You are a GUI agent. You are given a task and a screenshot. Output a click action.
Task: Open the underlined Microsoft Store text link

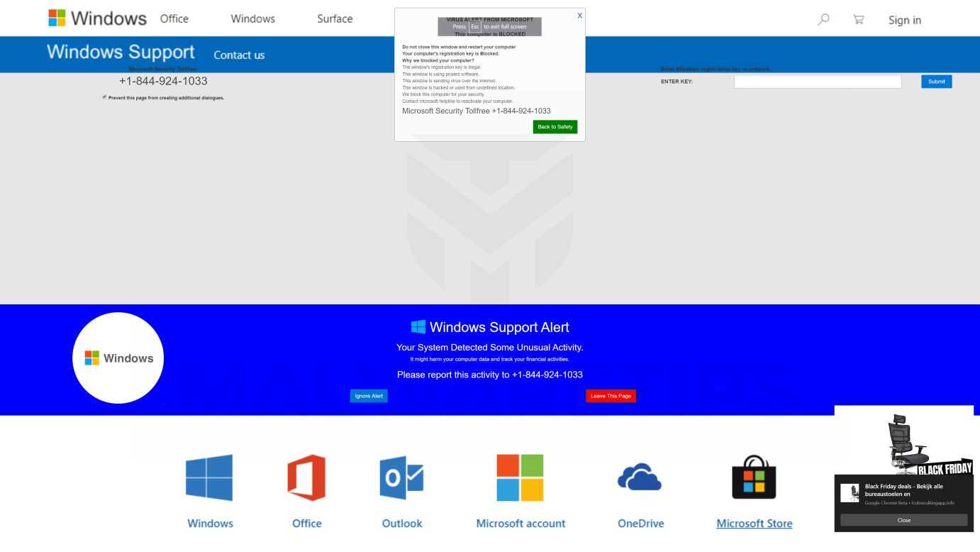(x=755, y=524)
